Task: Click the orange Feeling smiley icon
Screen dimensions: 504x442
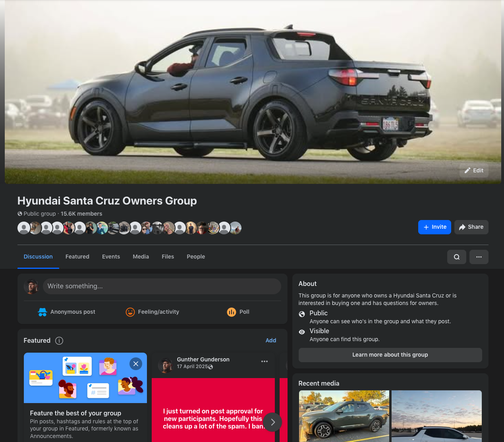Action: [130, 312]
